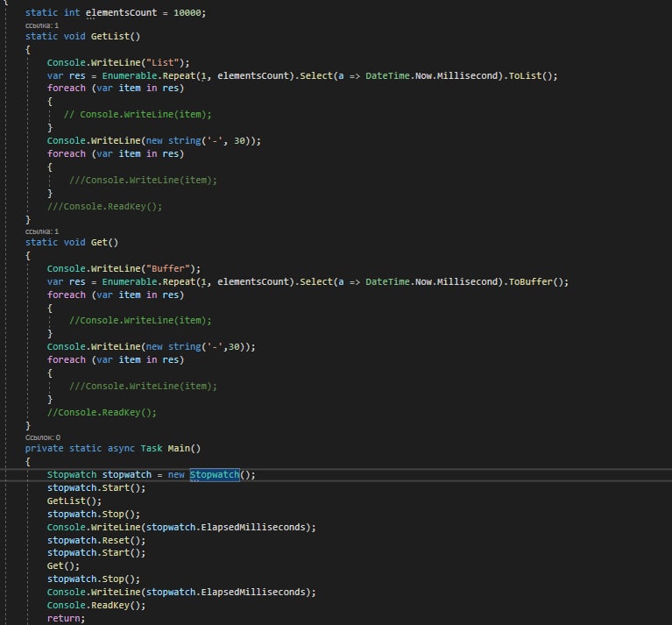
Task: Click the "Get();" call inside Main
Action: (63, 566)
